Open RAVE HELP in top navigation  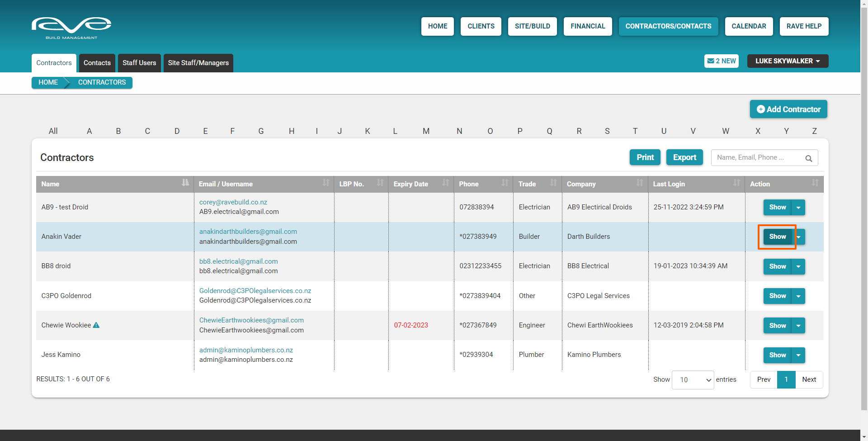804,26
